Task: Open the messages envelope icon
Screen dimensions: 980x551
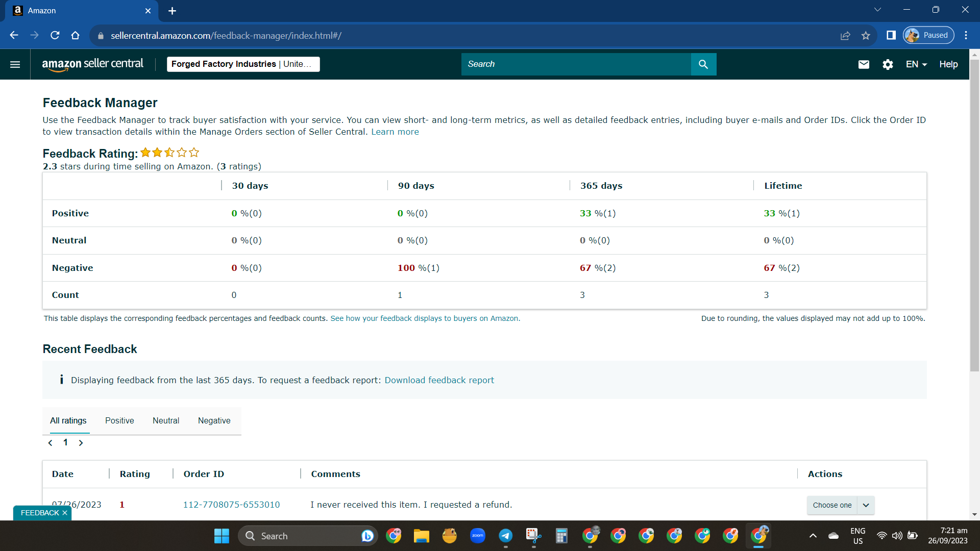Action: (864, 64)
